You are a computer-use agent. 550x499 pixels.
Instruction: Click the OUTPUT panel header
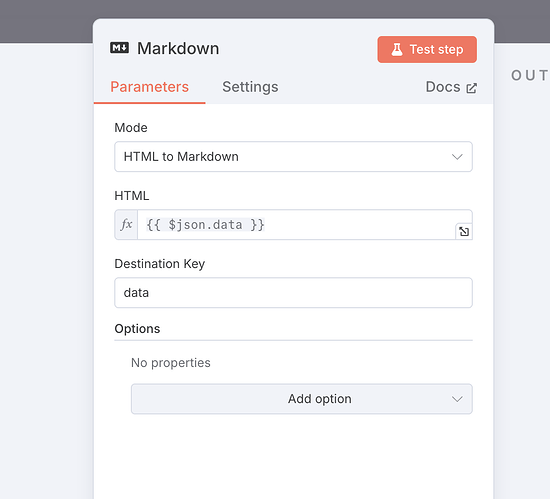coord(530,75)
